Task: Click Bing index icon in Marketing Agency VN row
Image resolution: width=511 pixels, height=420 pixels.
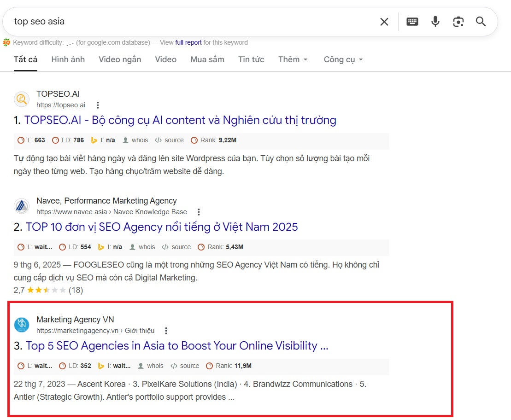Action: pyautogui.click(x=101, y=366)
